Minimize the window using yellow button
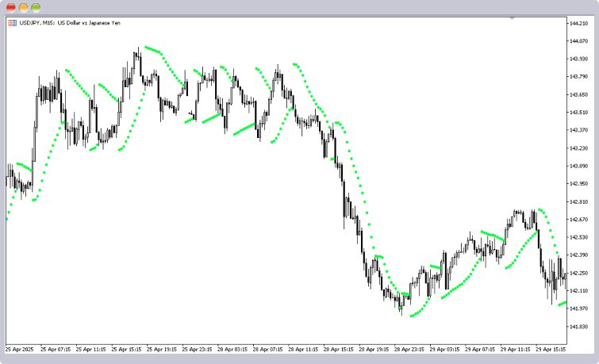Image resolution: width=599 pixels, height=364 pixels. (24, 6)
